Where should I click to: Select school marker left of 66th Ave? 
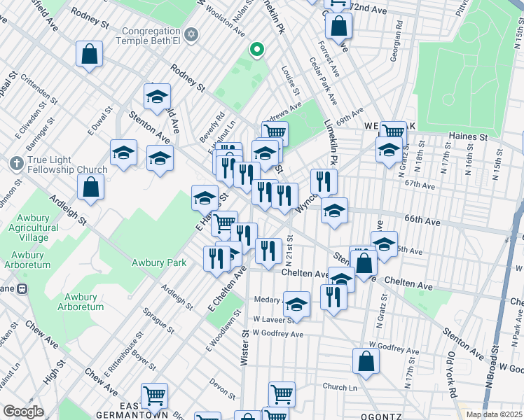[x=335, y=212]
